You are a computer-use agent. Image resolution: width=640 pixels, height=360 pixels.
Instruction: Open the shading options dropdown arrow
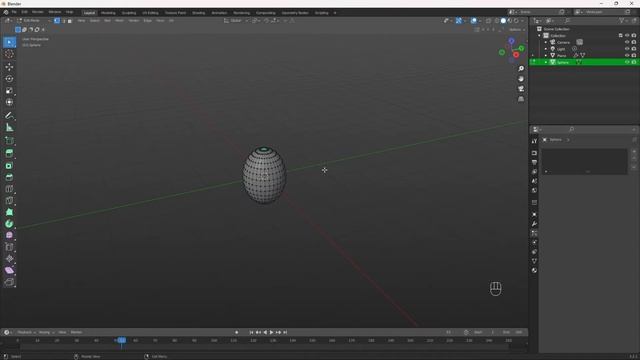pos(522,20)
